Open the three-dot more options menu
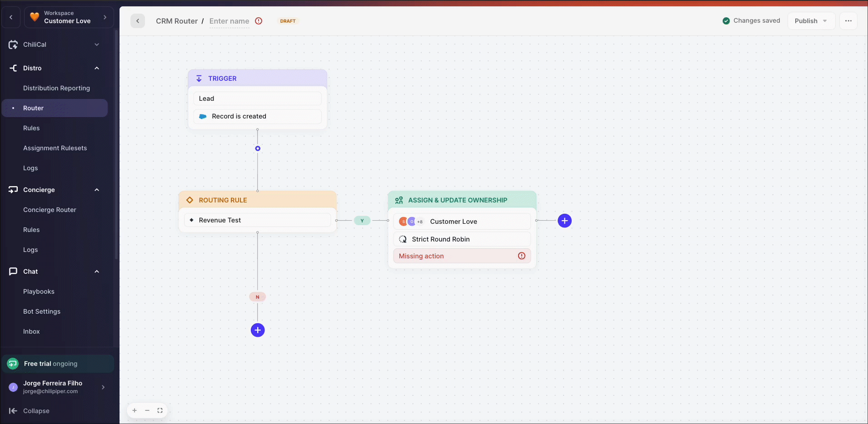 point(848,21)
